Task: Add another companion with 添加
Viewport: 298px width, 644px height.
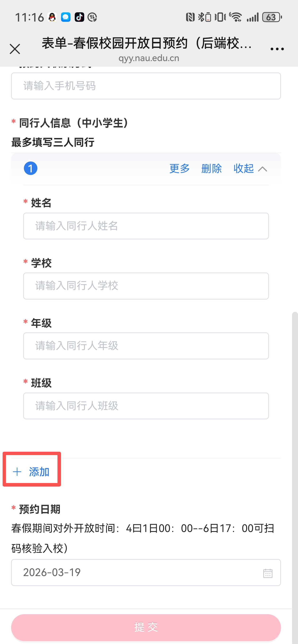Action: [x=31, y=472]
